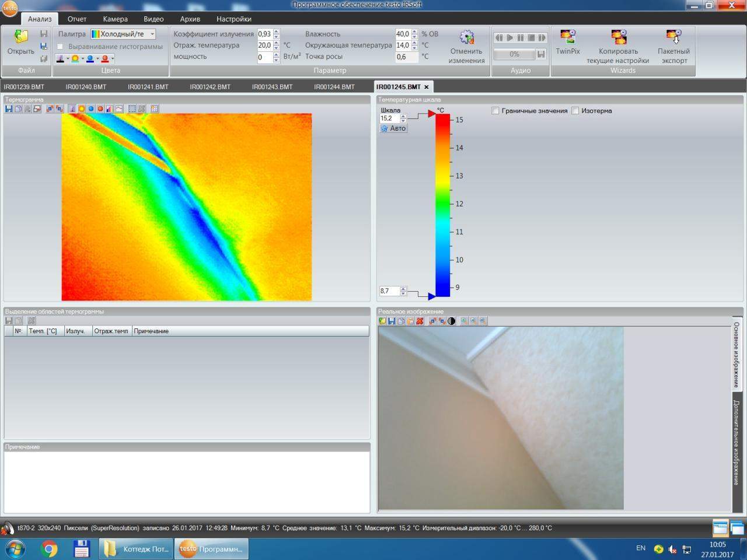Open the Видео tab
The image size is (747, 560).
click(x=153, y=19)
